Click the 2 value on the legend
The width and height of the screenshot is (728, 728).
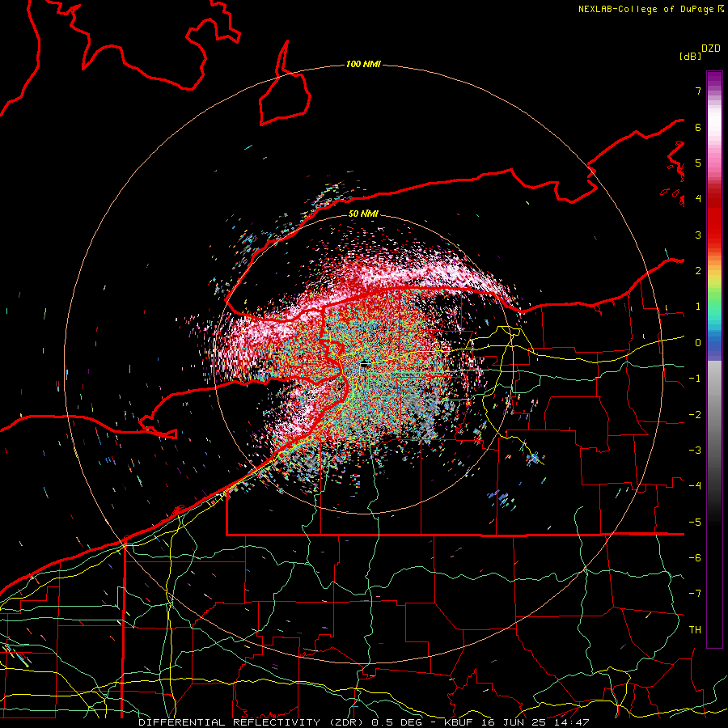pos(698,271)
